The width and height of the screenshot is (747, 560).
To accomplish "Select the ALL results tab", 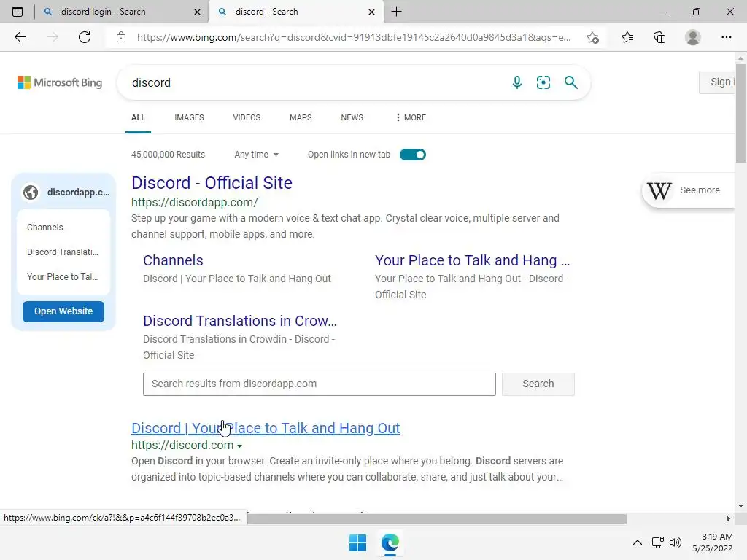I will (x=138, y=117).
